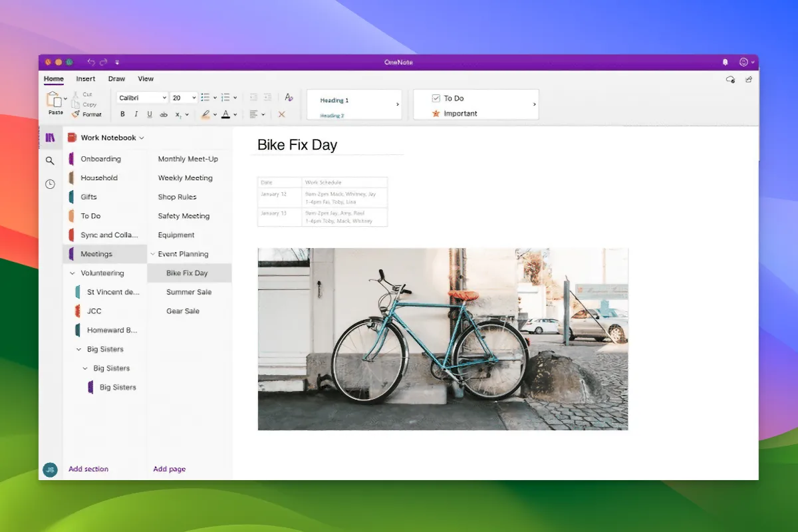Open the Calibri font name dropdown

[164, 98]
